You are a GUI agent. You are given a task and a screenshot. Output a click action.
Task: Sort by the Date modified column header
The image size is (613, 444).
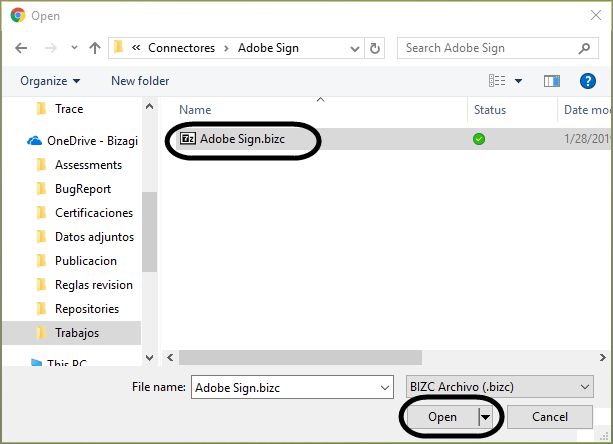click(586, 110)
